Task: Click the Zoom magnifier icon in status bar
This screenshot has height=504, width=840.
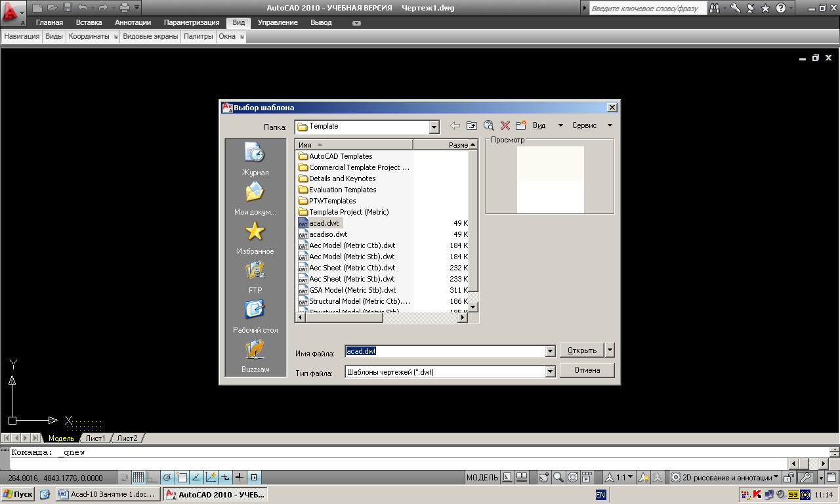Action: tap(558, 477)
